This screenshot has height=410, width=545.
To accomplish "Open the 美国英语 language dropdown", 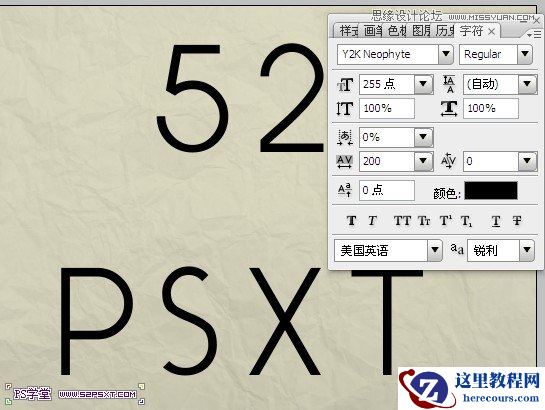I will click(x=434, y=250).
